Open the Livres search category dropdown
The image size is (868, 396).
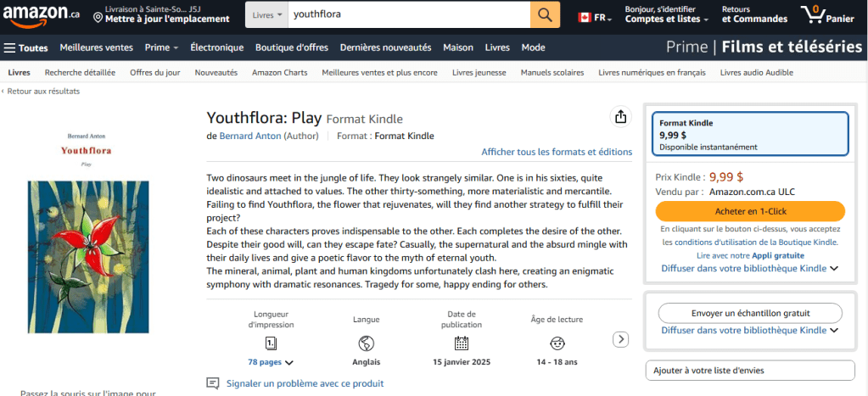click(x=267, y=15)
